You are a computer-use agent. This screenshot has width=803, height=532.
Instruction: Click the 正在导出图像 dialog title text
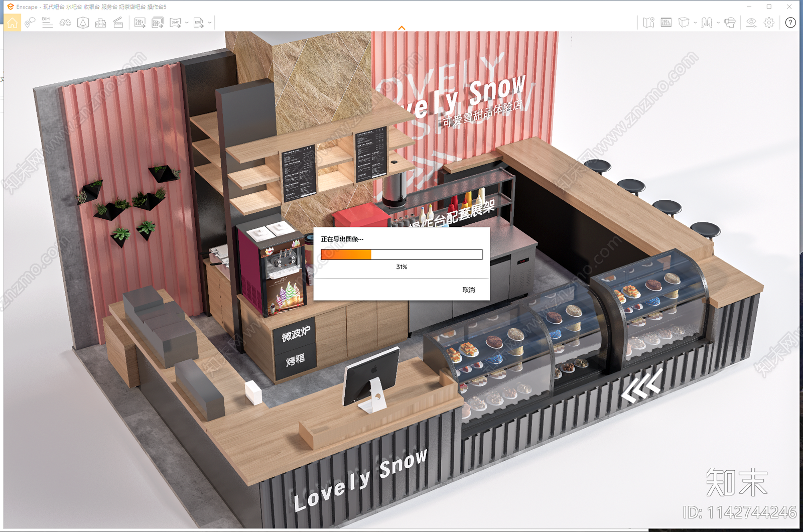coord(342,239)
